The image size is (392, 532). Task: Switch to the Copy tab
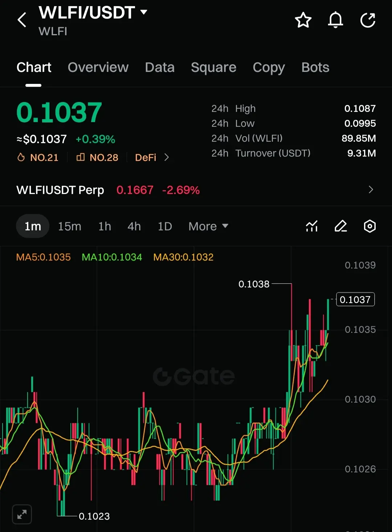point(269,68)
